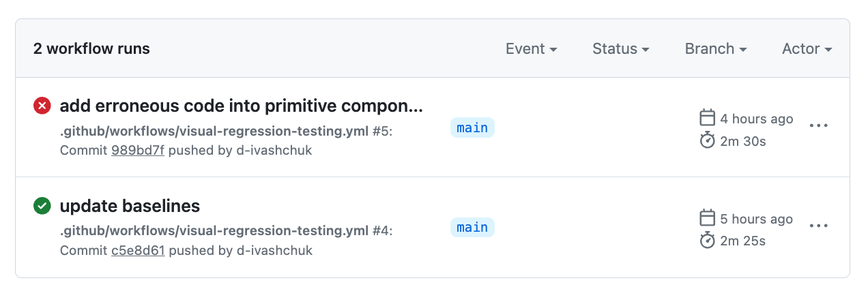Viewport: 868px width, 304px height.
Task: Click main branch label on run #4
Action: (x=472, y=228)
